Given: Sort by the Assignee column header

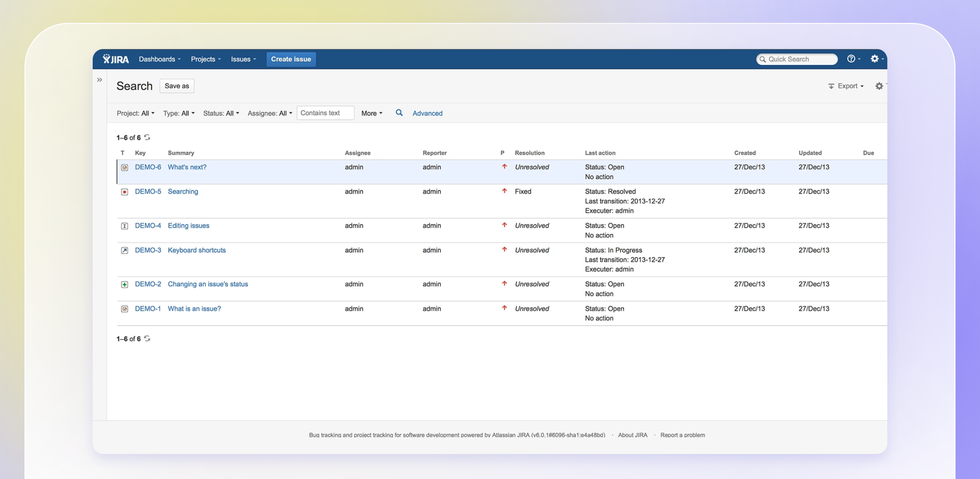Looking at the screenshot, I should click(357, 153).
